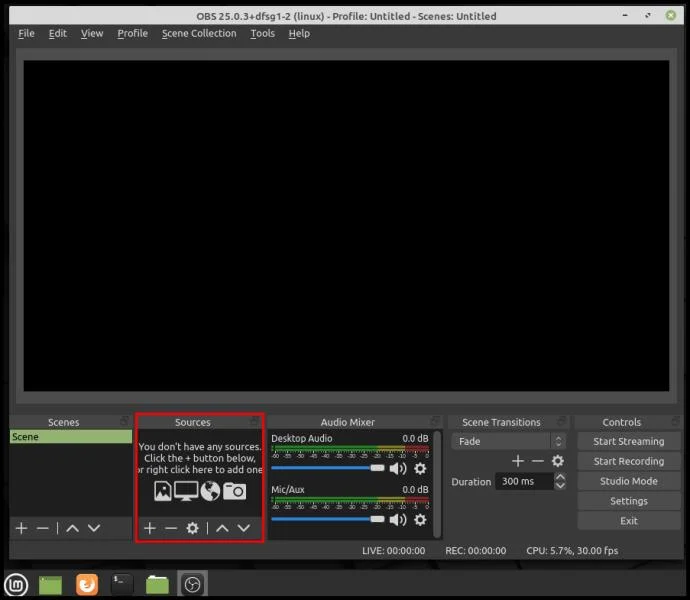Open the Help menu

point(299,33)
